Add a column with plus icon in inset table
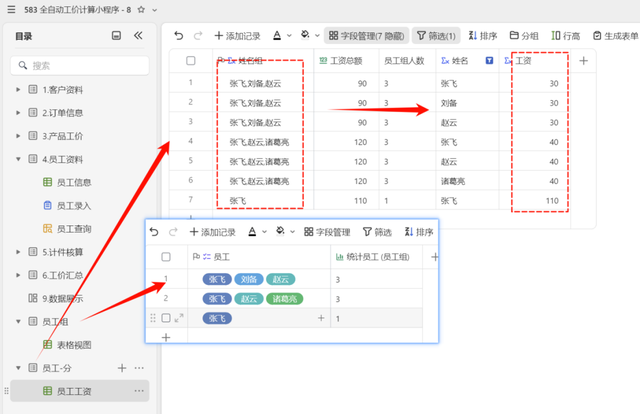Screen dimensions: 640x414 (435, 257)
